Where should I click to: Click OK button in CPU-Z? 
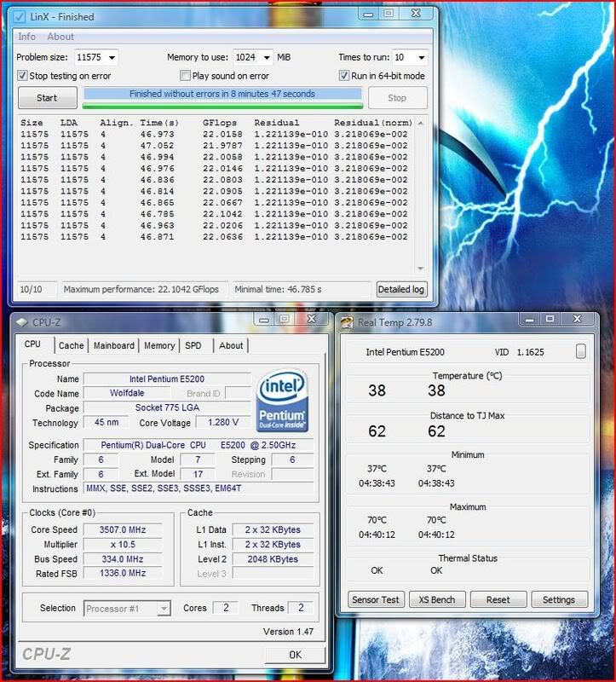pyautogui.click(x=295, y=655)
